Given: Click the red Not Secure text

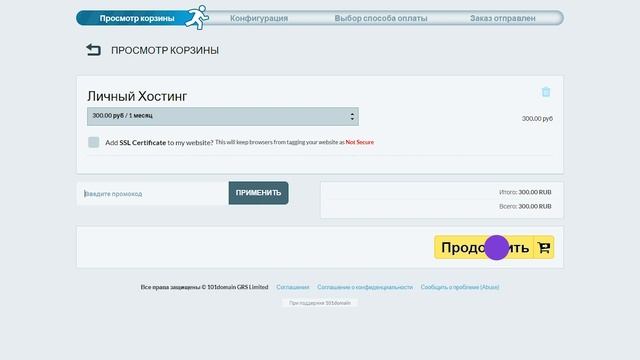Looking at the screenshot, I should [x=360, y=142].
